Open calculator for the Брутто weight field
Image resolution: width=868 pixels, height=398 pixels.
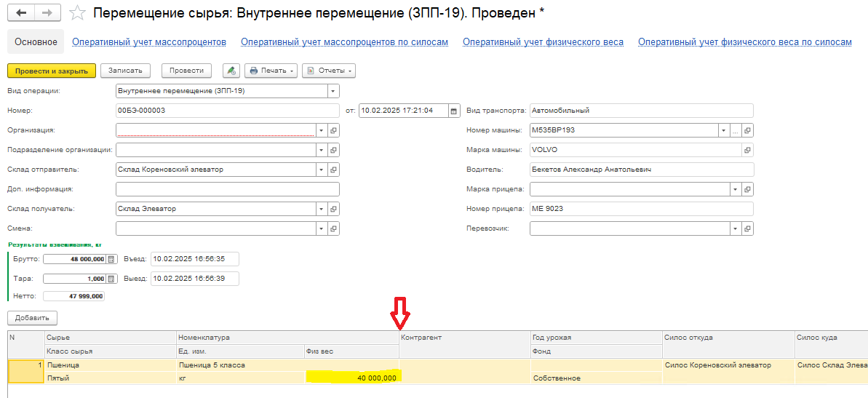(x=111, y=259)
